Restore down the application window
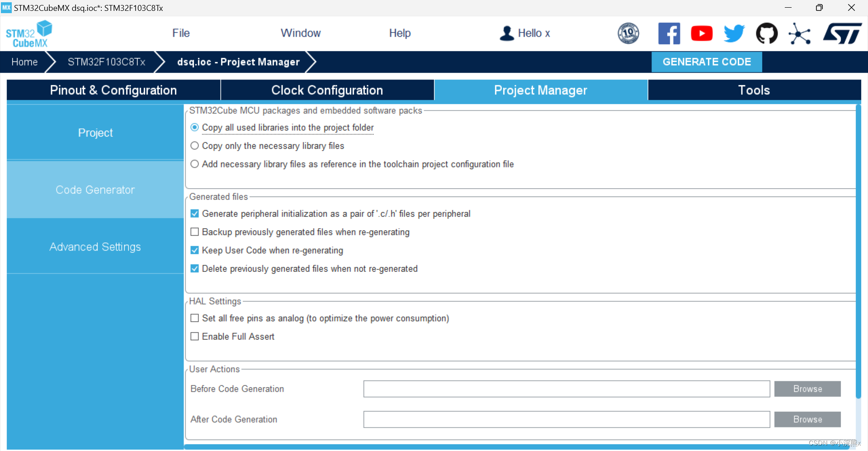 (819, 8)
